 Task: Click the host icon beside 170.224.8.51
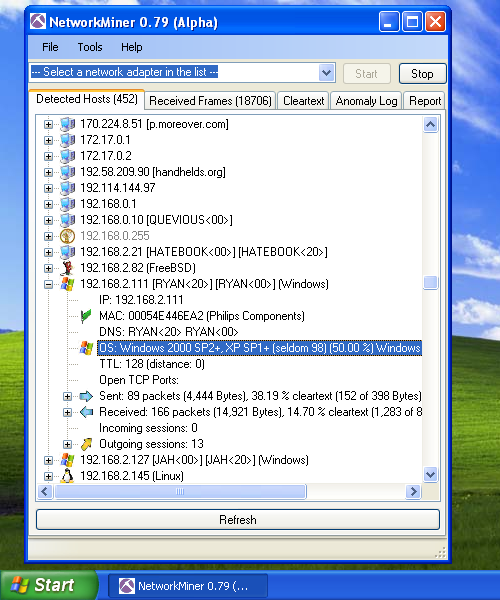[67, 124]
